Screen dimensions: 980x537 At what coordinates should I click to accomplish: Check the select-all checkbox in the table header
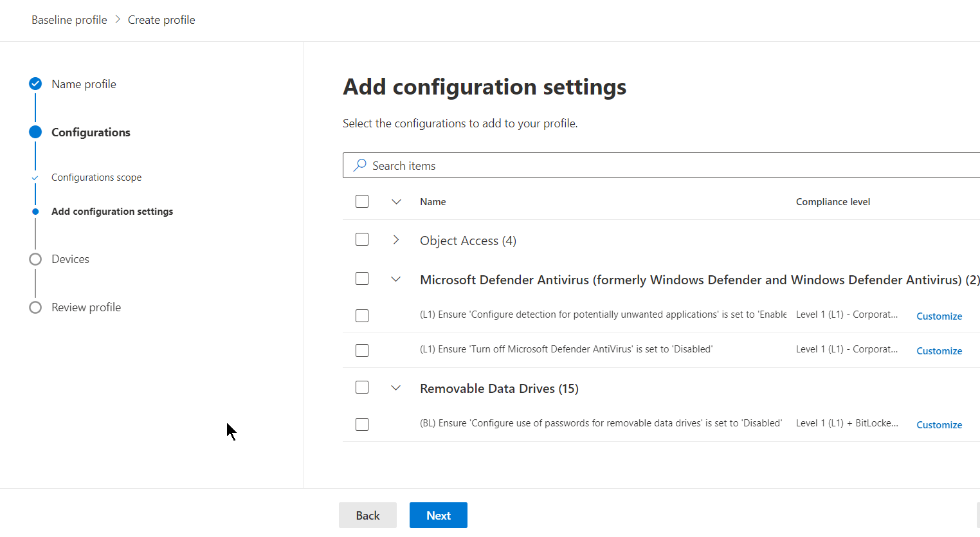(x=361, y=201)
